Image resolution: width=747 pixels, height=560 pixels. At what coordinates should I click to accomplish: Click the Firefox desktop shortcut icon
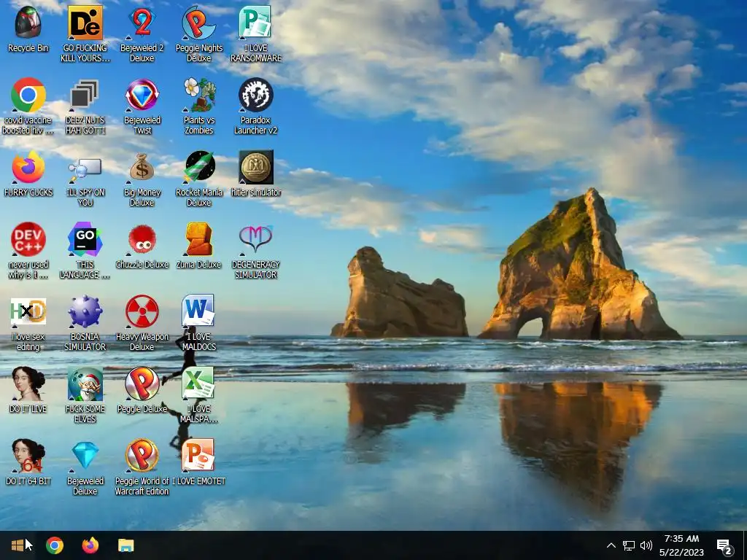tap(28, 167)
